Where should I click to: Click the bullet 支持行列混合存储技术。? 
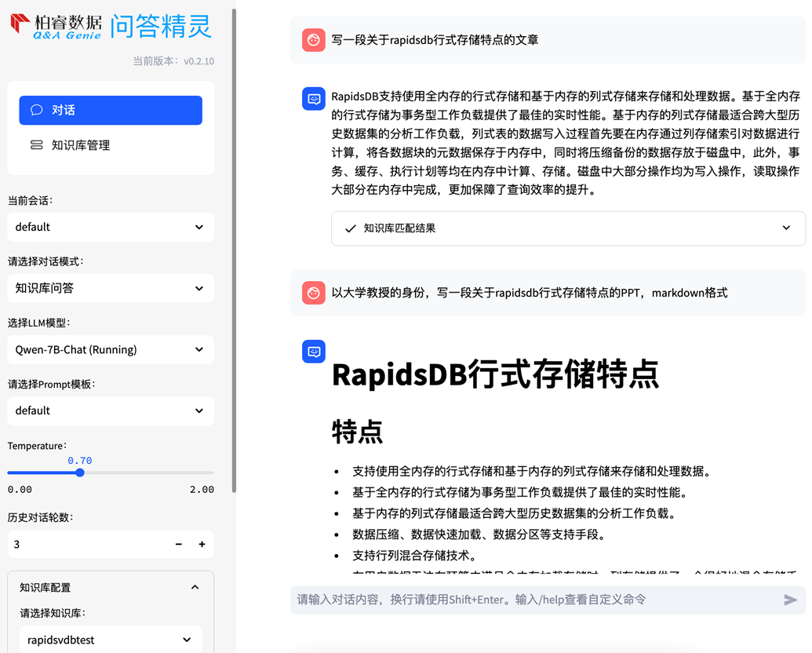[414, 556]
